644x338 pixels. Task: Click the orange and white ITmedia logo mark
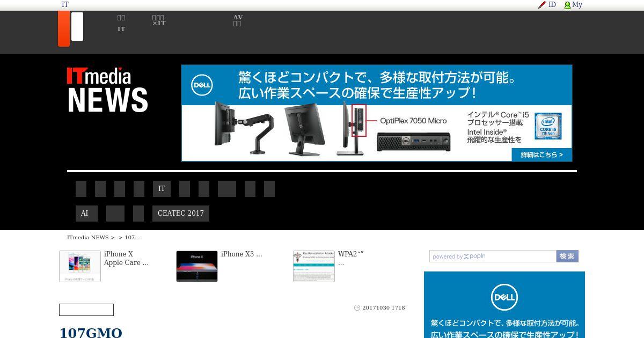[x=71, y=29]
